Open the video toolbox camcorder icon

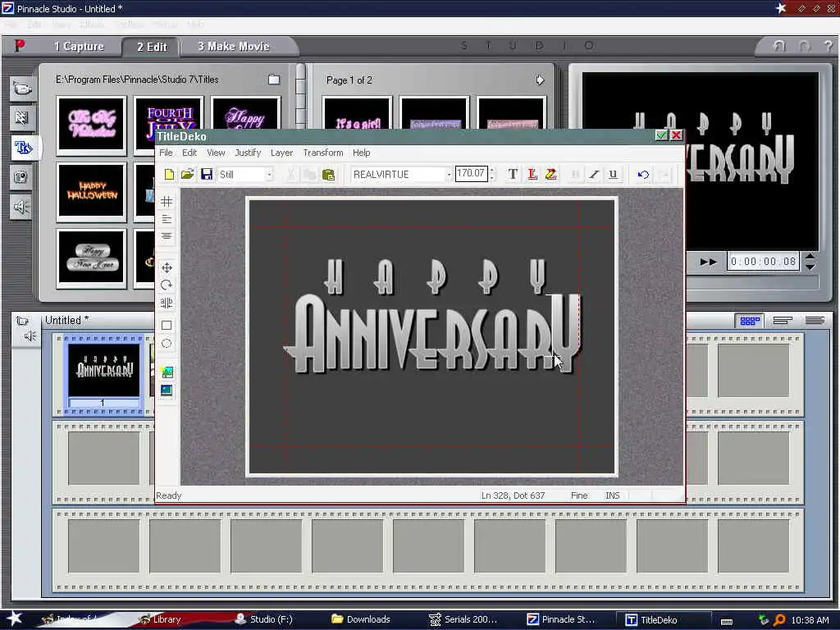22,321
